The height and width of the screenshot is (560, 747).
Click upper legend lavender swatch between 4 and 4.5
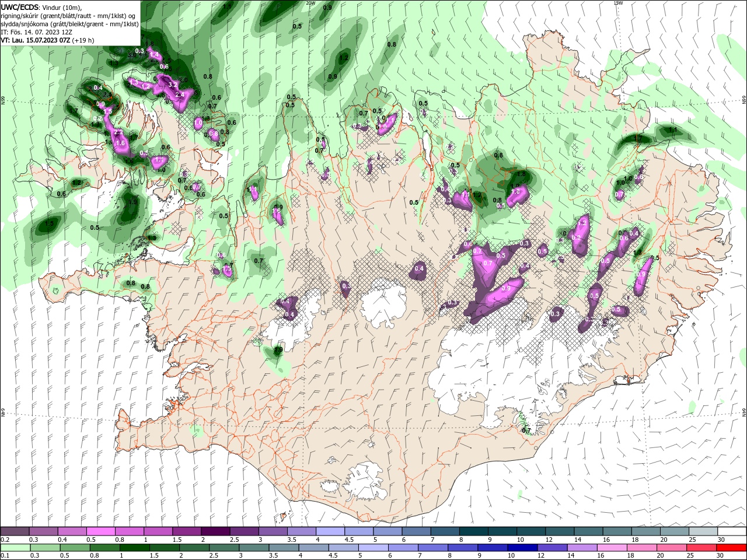330,531
